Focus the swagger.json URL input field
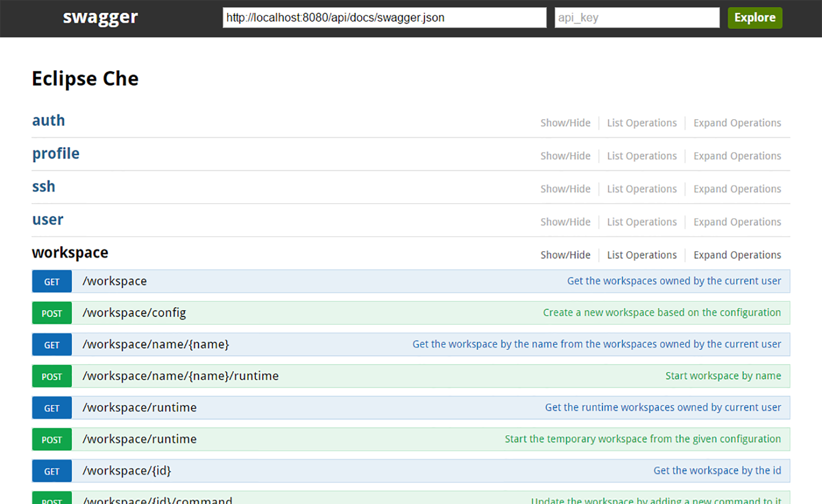Screen dimensions: 822x504 coord(384,18)
